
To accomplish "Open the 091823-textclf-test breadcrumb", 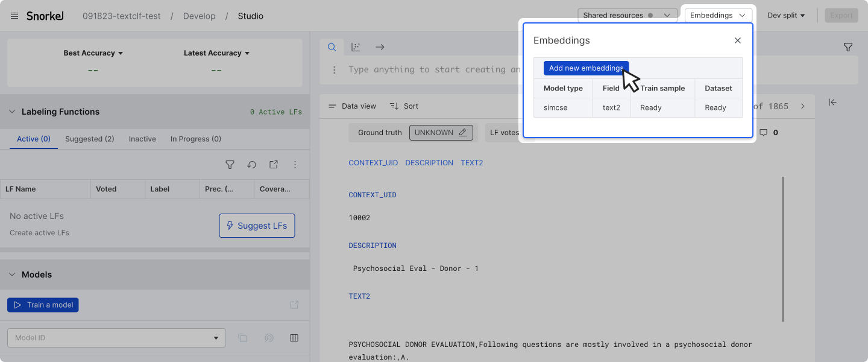I will point(122,16).
